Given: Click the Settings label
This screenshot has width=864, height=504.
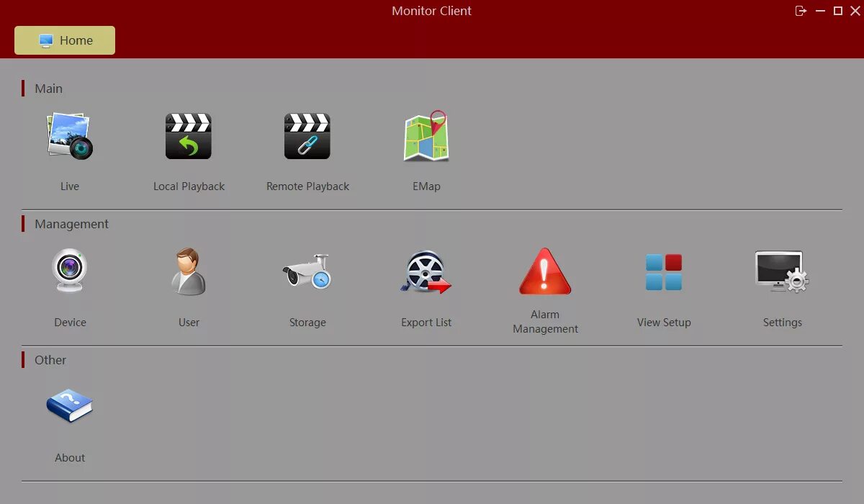Looking at the screenshot, I should coord(782,323).
